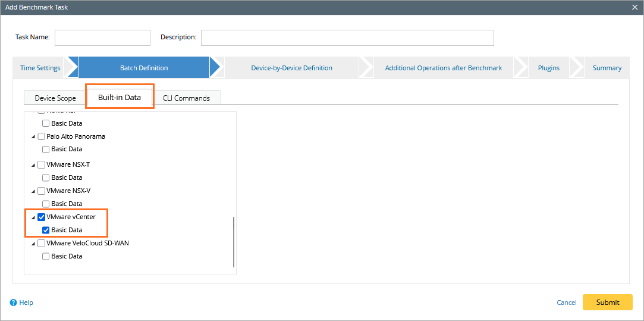
Task: Focus the Task Name input field
Action: pyautogui.click(x=102, y=38)
